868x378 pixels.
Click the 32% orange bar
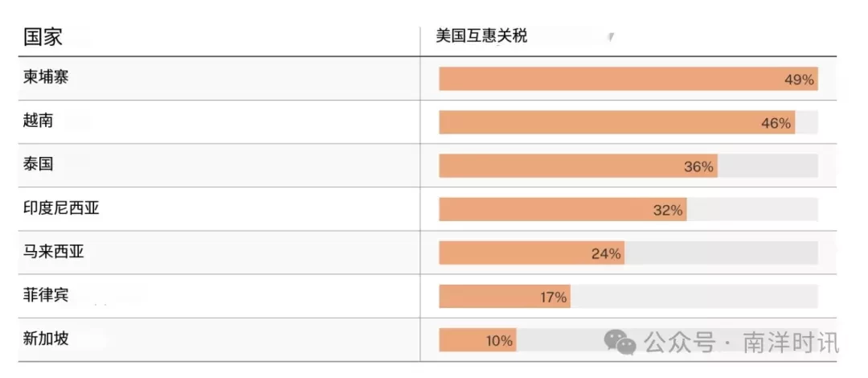(563, 209)
